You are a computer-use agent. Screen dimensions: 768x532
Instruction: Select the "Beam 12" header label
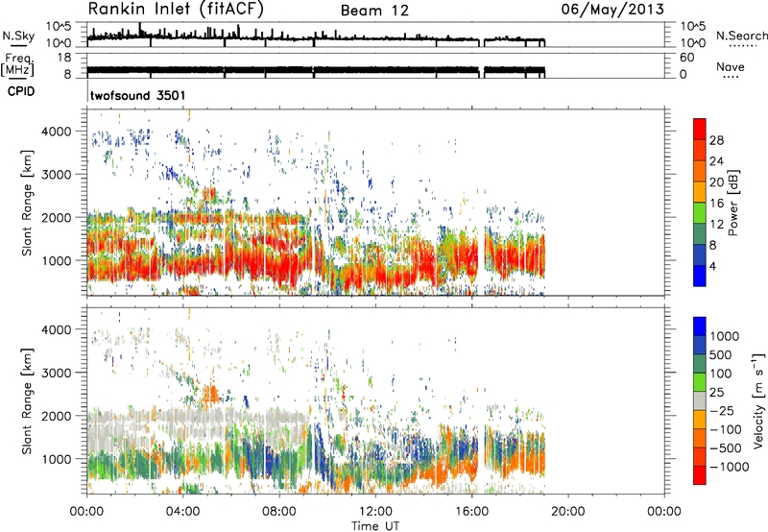click(x=374, y=11)
